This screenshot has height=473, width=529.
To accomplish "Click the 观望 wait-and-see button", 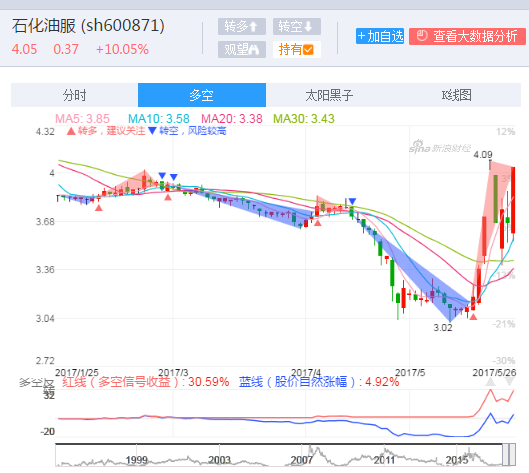I will [242, 50].
